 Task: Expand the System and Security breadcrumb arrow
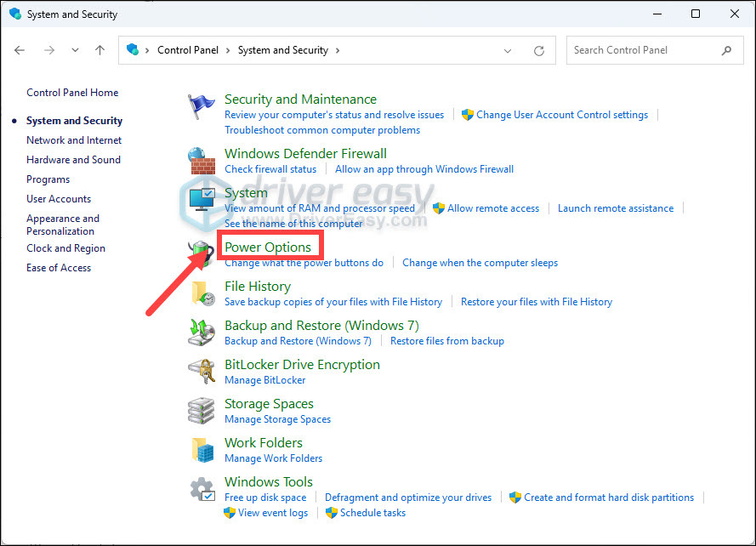click(x=337, y=50)
